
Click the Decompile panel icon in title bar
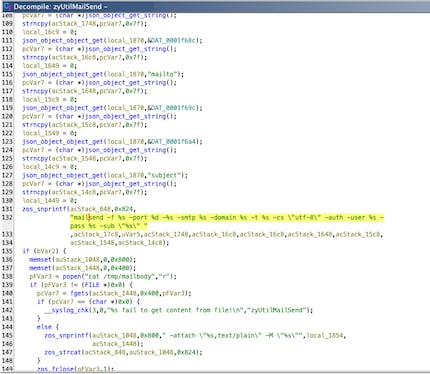(x=7, y=6)
